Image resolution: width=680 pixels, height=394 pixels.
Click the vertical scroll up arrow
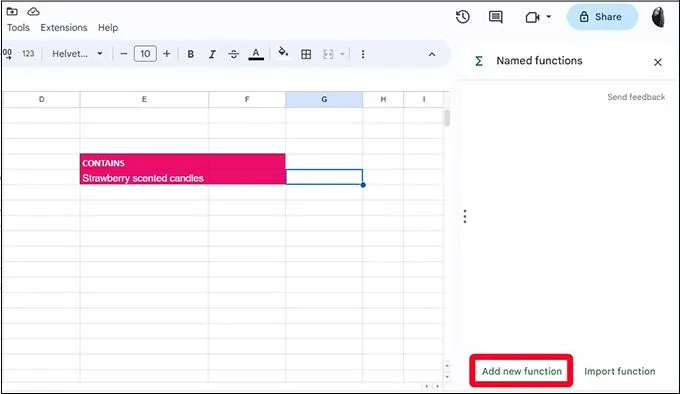point(447,366)
